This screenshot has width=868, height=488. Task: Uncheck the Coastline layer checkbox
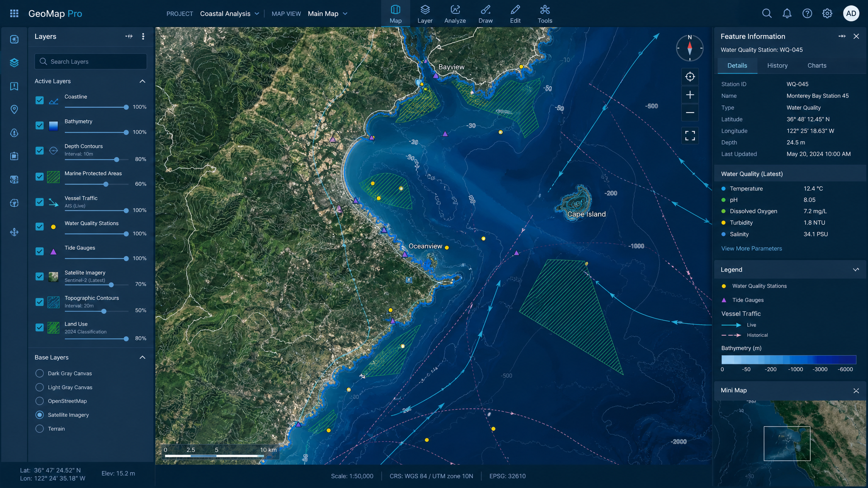[39, 100]
